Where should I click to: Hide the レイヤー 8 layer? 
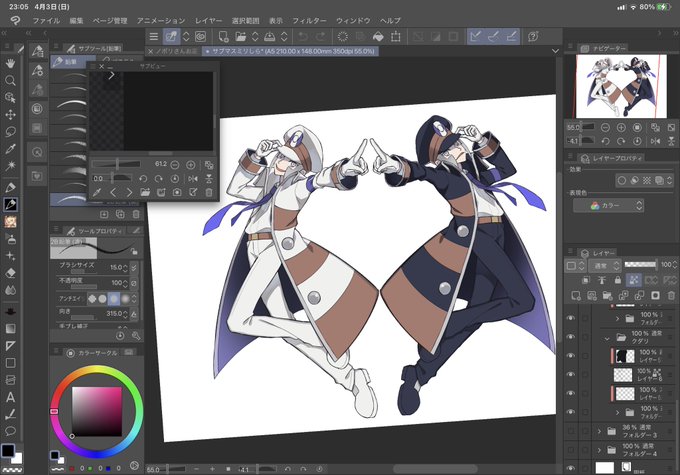coord(571,374)
